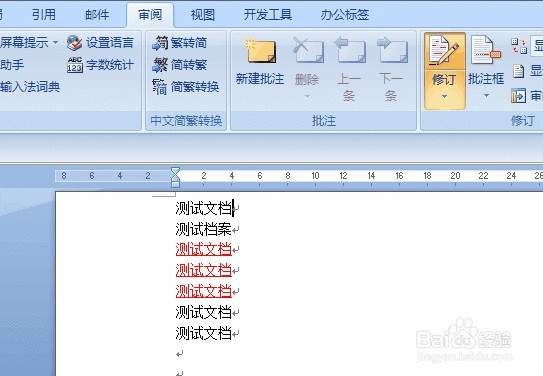Click the reviewing pane icon in 修订 group
This screenshot has width=543, height=376.
click(518, 96)
